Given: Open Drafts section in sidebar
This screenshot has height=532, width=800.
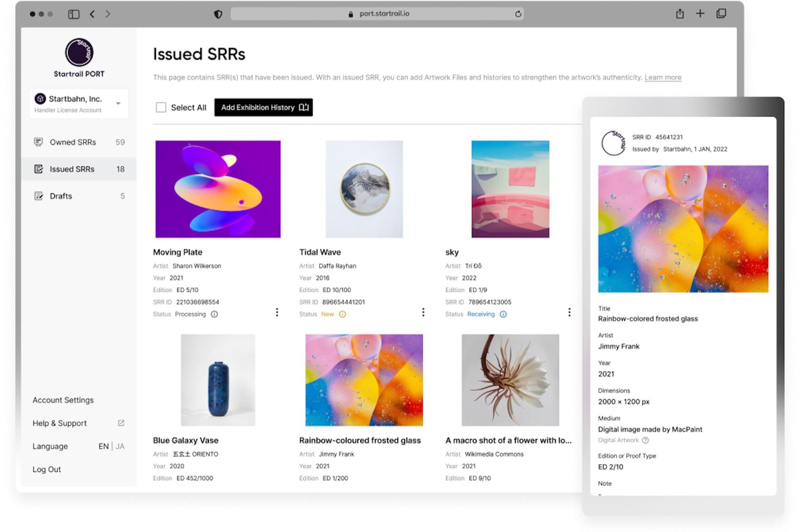Looking at the screenshot, I should tap(61, 196).
